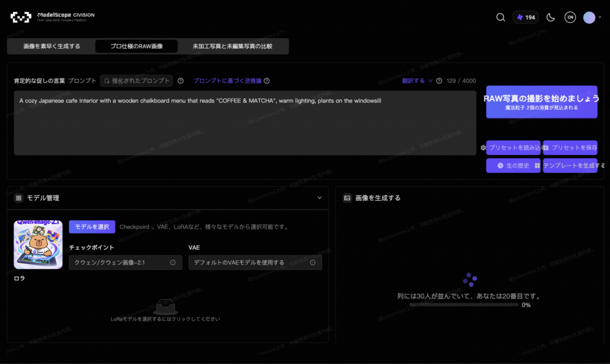The width and height of the screenshot is (610, 364).
Task: Click help icon beside 強化されたプロンプト
Action: pos(180,81)
